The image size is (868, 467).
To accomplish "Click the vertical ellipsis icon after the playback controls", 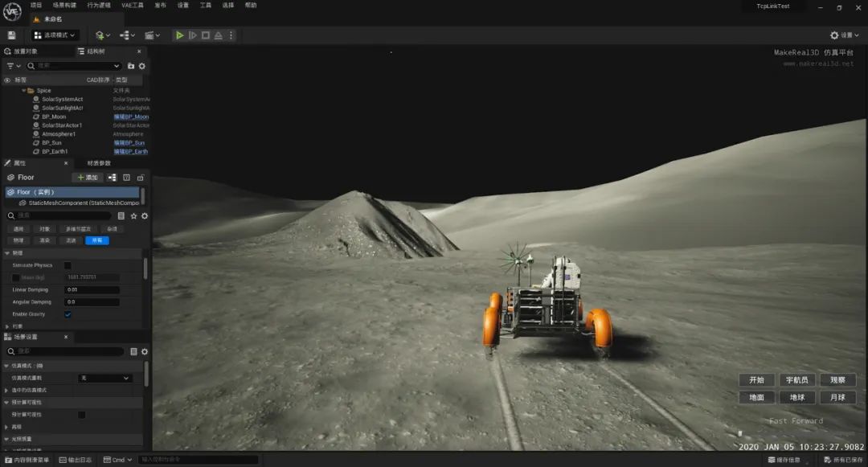I will click(231, 35).
